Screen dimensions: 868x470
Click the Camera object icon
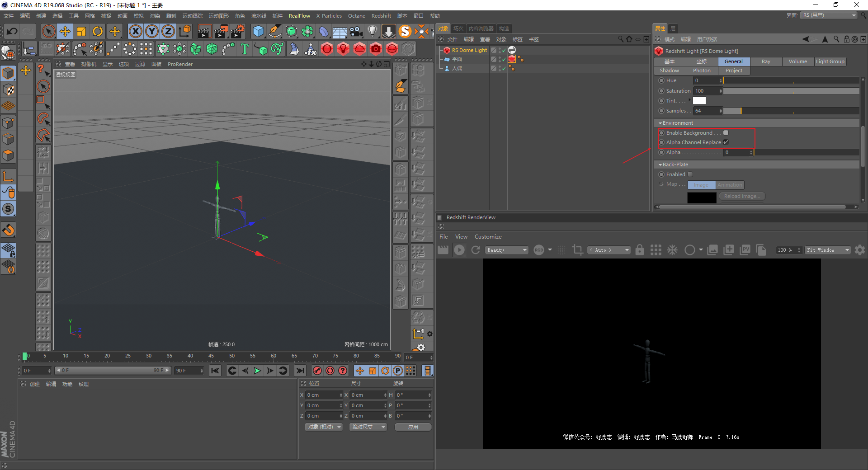(x=356, y=31)
